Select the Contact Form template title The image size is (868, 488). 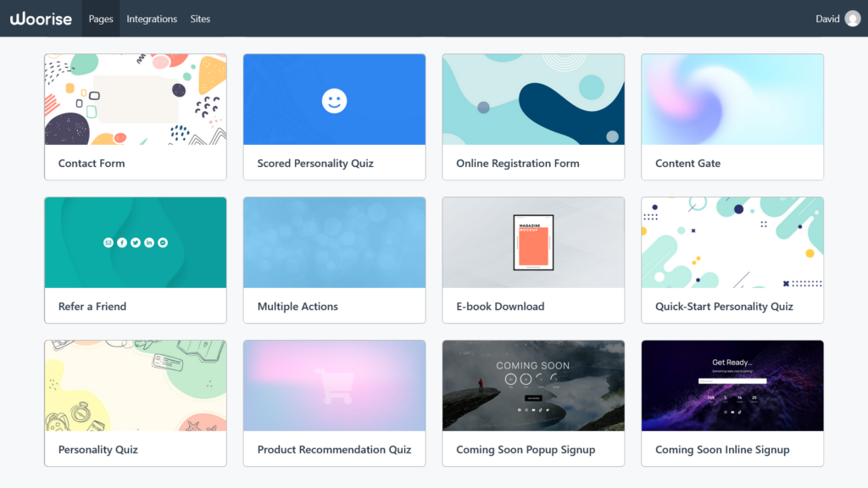point(92,164)
